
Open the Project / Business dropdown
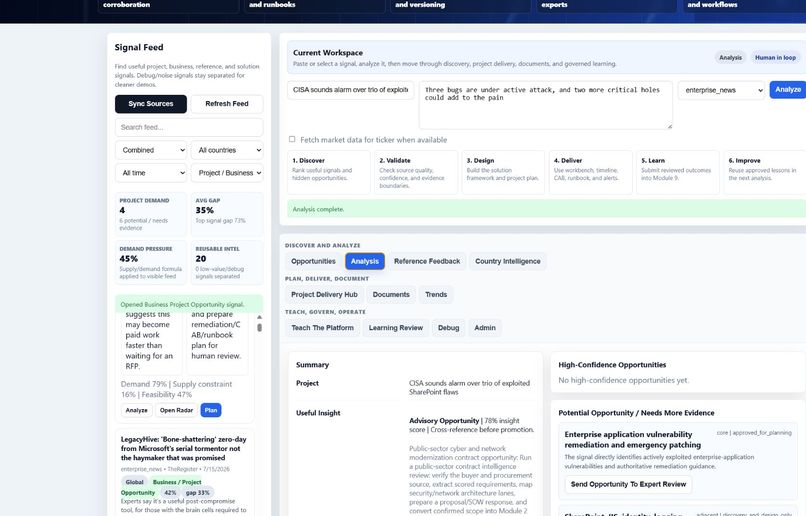click(x=227, y=173)
